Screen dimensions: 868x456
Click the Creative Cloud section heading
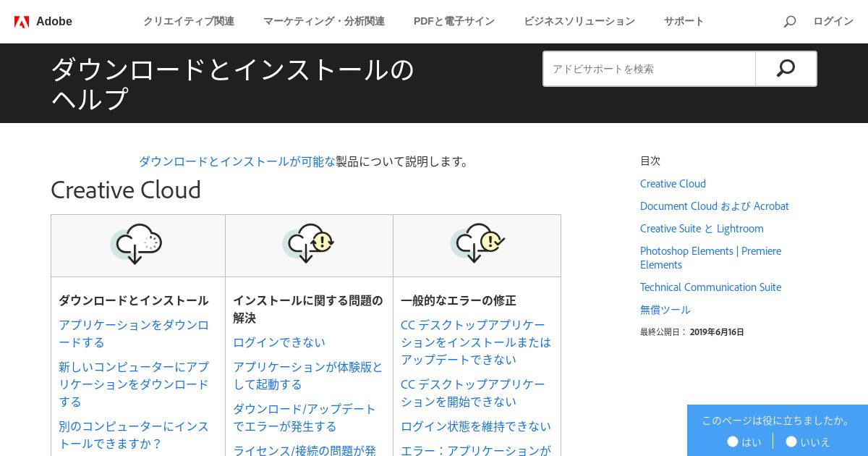pos(126,190)
